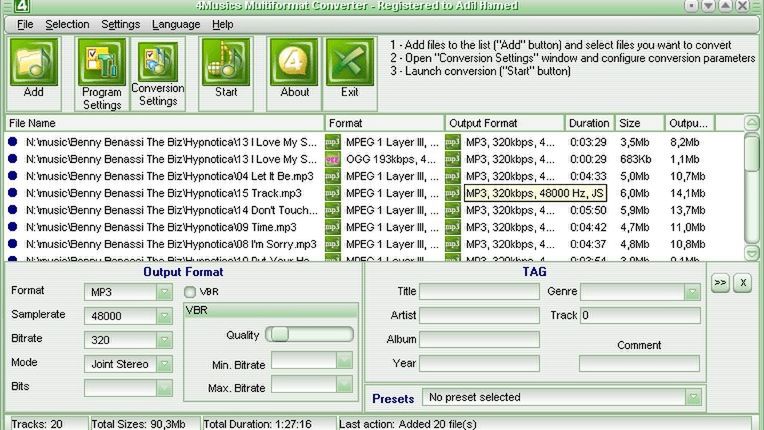Image resolution: width=764 pixels, height=430 pixels.
Task: Expand the Mode dropdown showing Joint Stereo
Action: pos(164,364)
